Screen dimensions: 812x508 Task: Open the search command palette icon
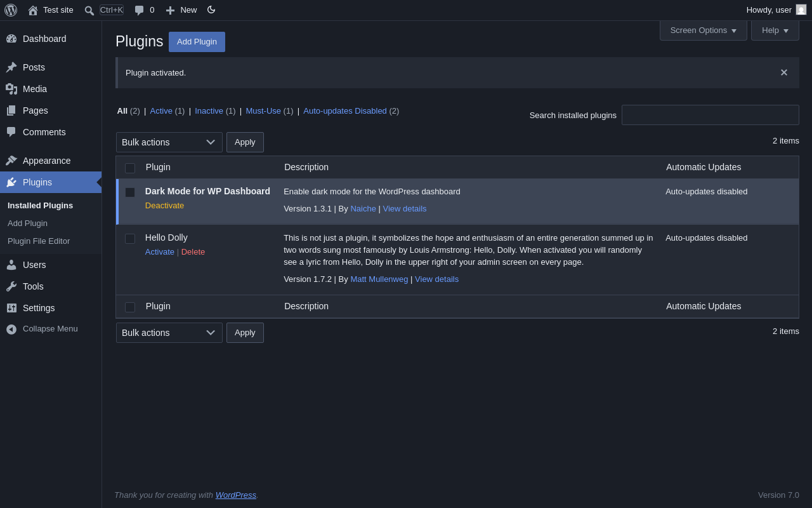point(89,10)
